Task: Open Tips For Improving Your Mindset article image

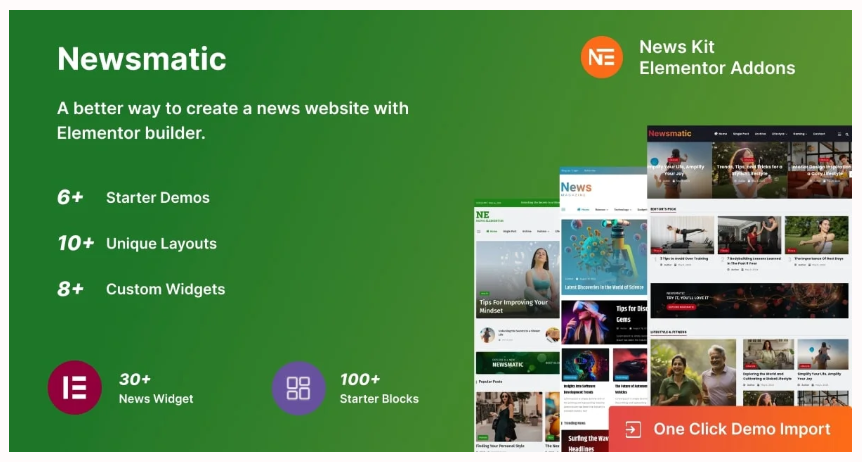Action: 517,279
